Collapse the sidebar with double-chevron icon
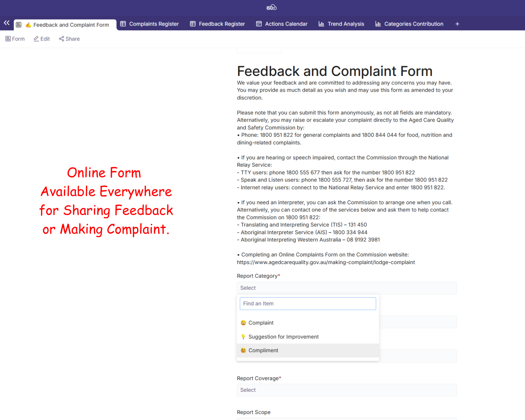The image size is (525, 420). point(6,23)
